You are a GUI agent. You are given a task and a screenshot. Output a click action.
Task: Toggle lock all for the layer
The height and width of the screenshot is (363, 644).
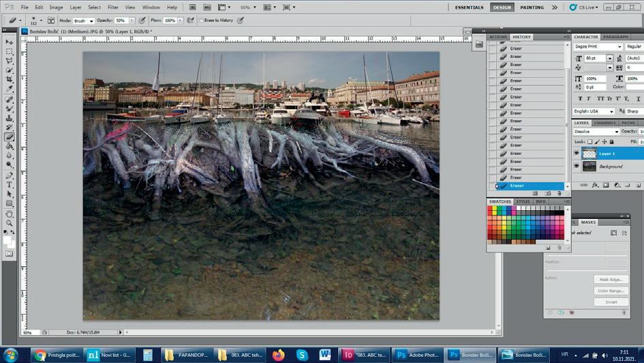pyautogui.click(x=611, y=142)
